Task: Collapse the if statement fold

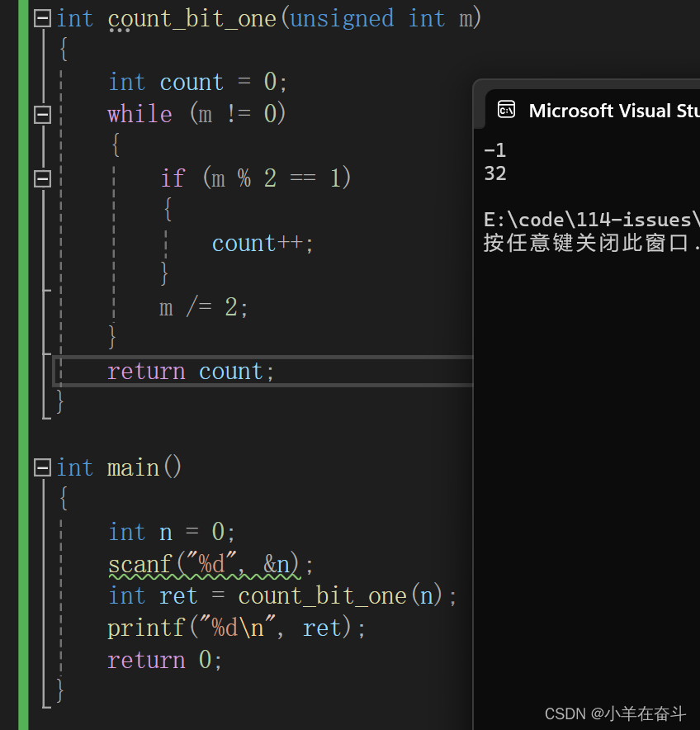Action: point(42,178)
